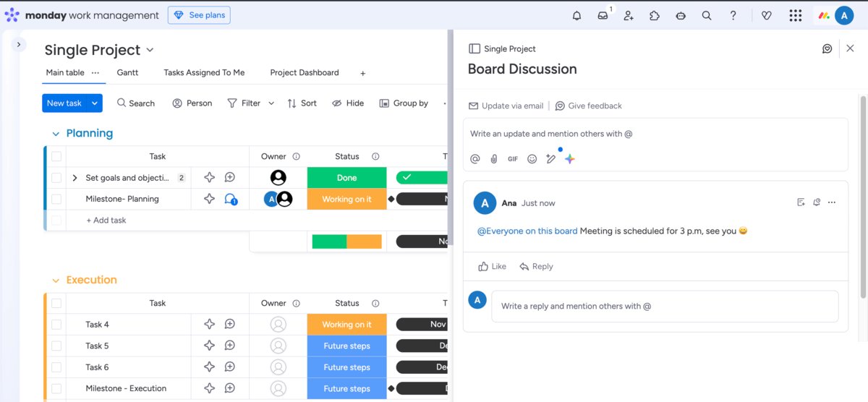Open the autopilot robot icon

pos(681,15)
